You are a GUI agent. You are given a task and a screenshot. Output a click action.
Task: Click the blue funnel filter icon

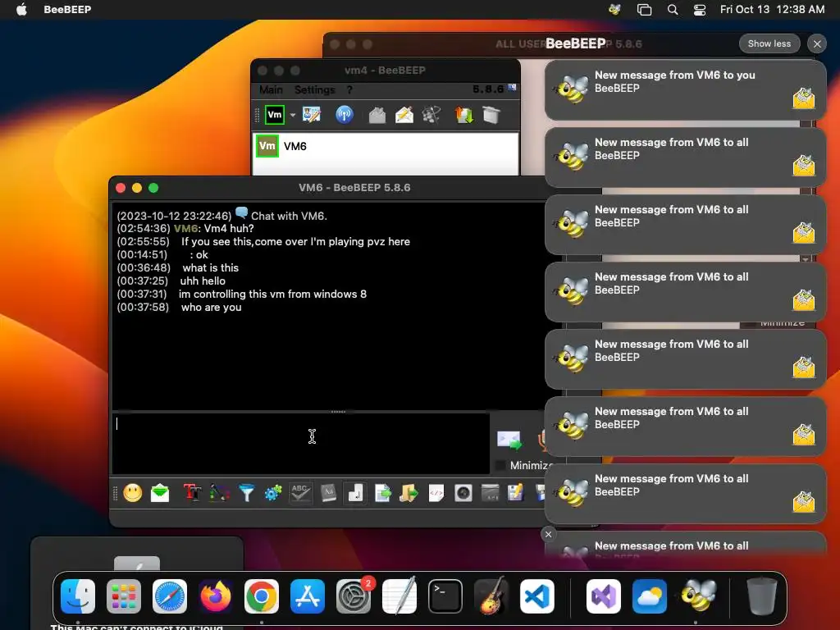point(246,493)
